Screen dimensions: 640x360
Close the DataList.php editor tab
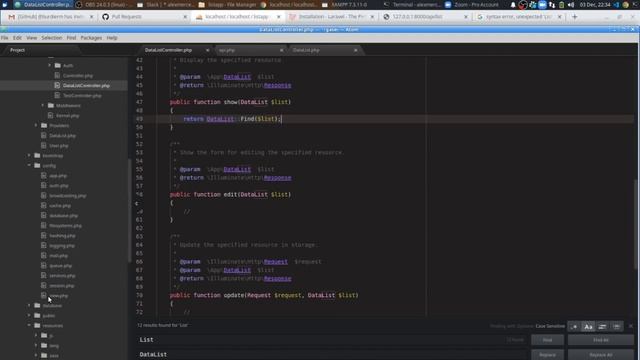(356, 50)
